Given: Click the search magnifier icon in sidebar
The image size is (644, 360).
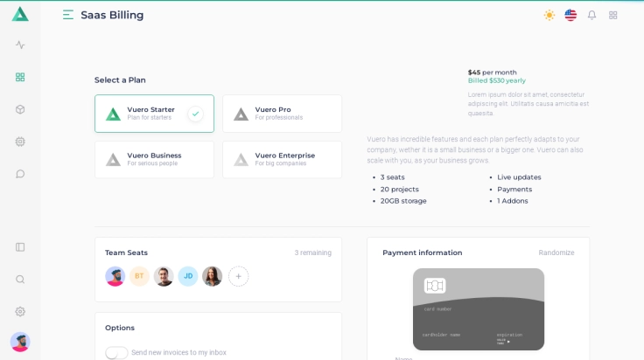Looking at the screenshot, I should (x=20, y=280).
